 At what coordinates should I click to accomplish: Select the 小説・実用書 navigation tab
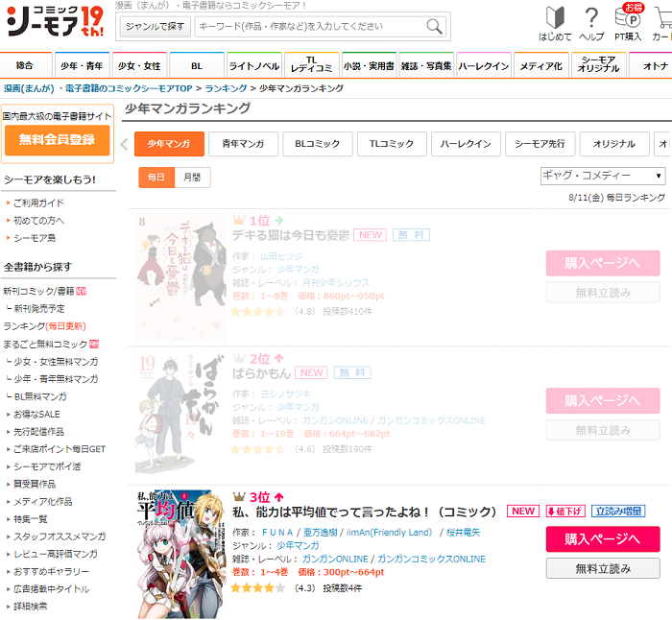tap(369, 65)
